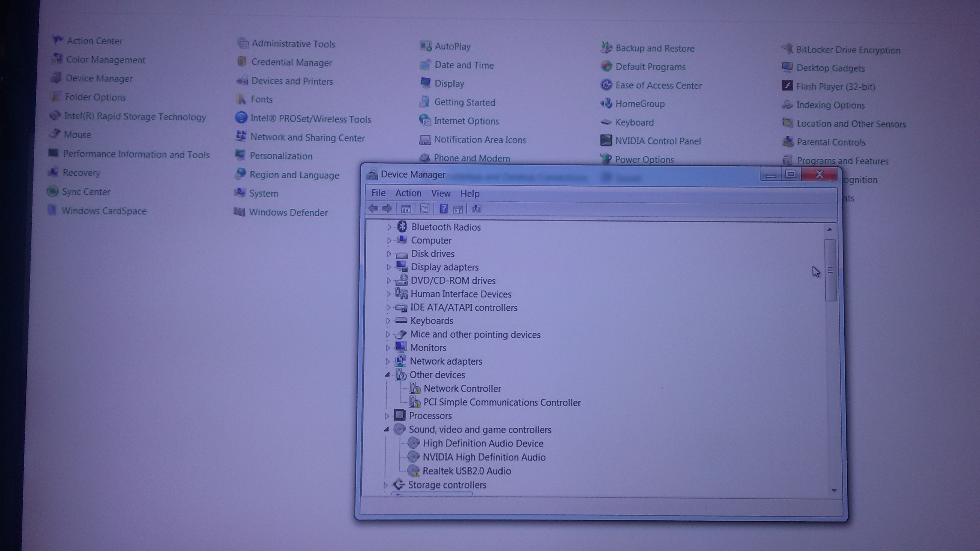Click the Processors category icon
The width and height of the screenshot is (980, 551).
pos(399,415)
